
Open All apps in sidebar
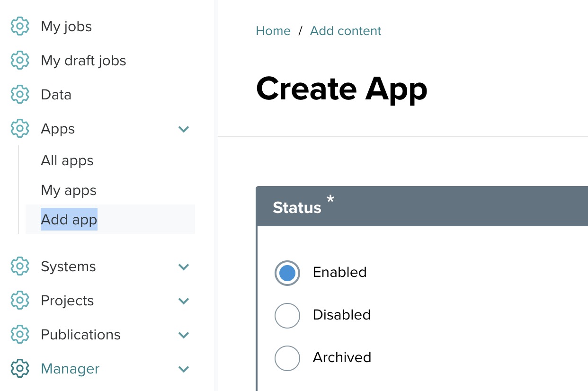pos(67,161)
